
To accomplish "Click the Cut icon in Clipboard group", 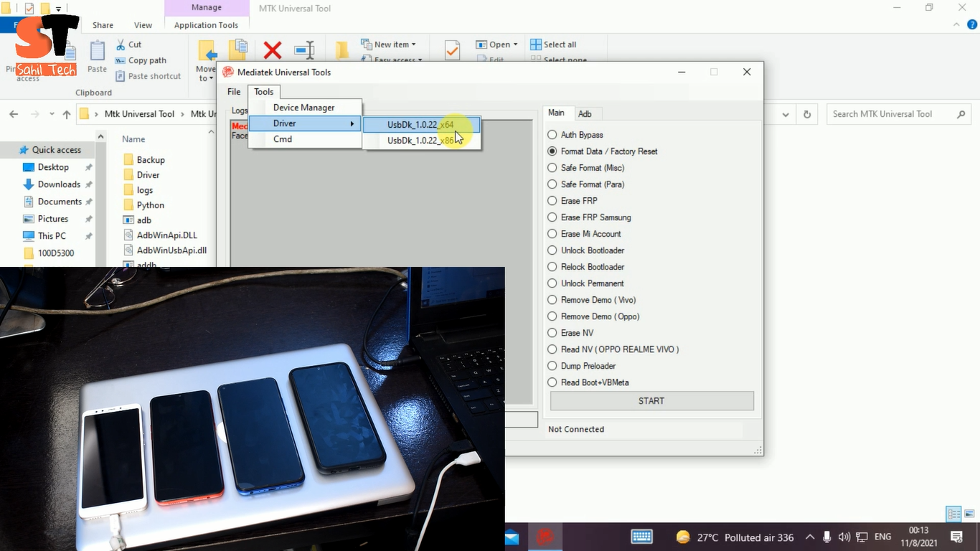I will coord(129,44).
